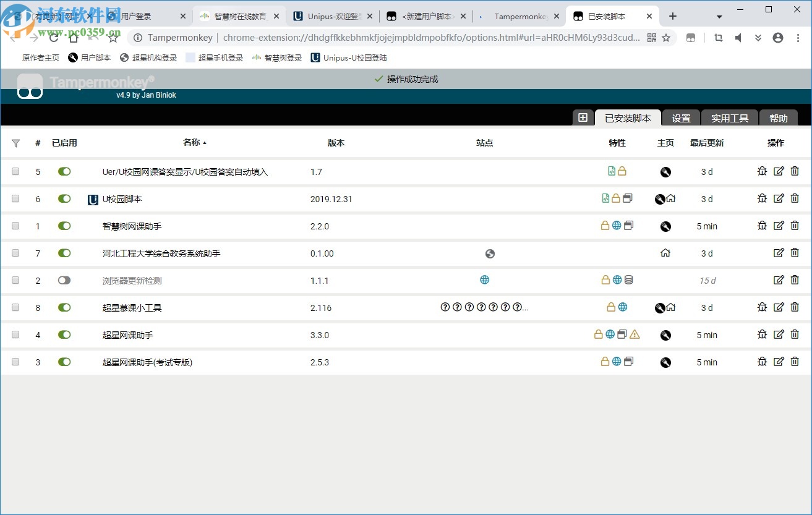Viewport: 812px width, 515px height.
Task: Click the debug bug icon for 智慧树网课助手
Action: 762,226
